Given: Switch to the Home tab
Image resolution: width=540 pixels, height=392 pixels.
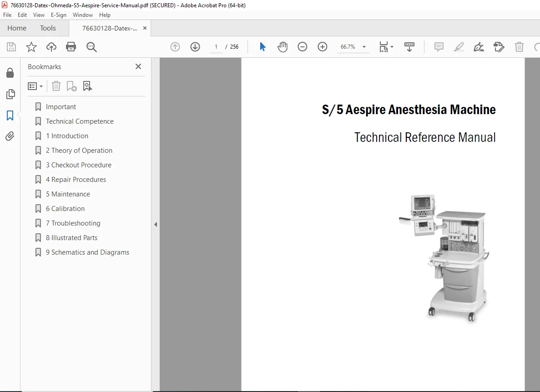Looking at the screenshot, I should [x=17, y=28].
